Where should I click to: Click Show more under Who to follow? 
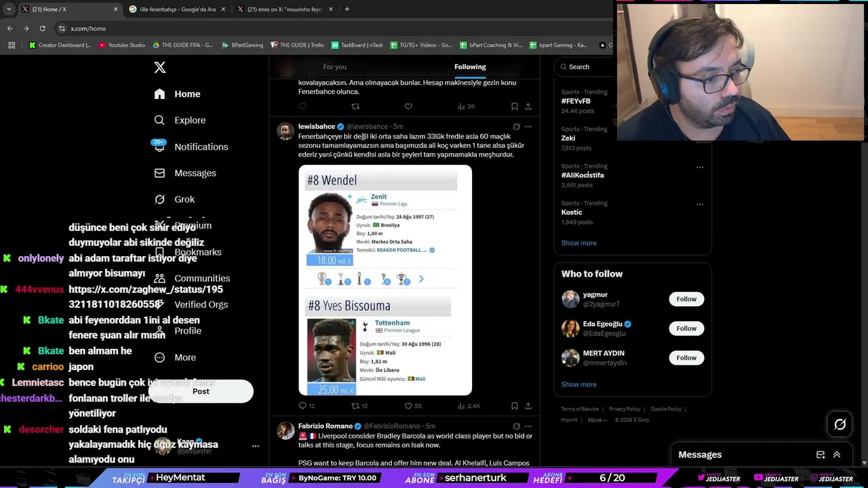578,384
